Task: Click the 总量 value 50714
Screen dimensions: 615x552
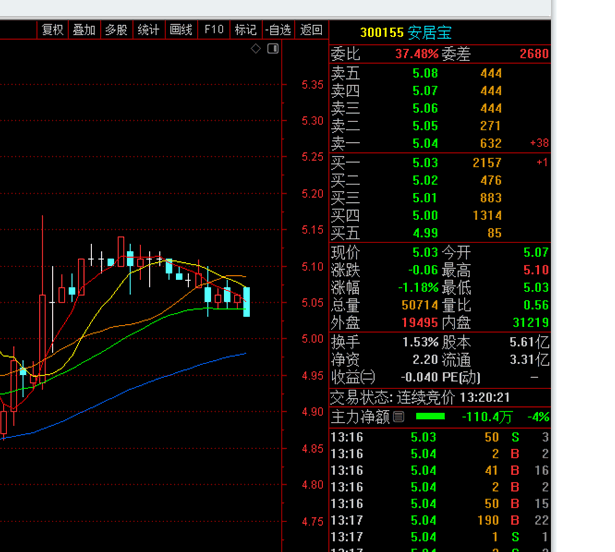Action: [x=420, y=305]
